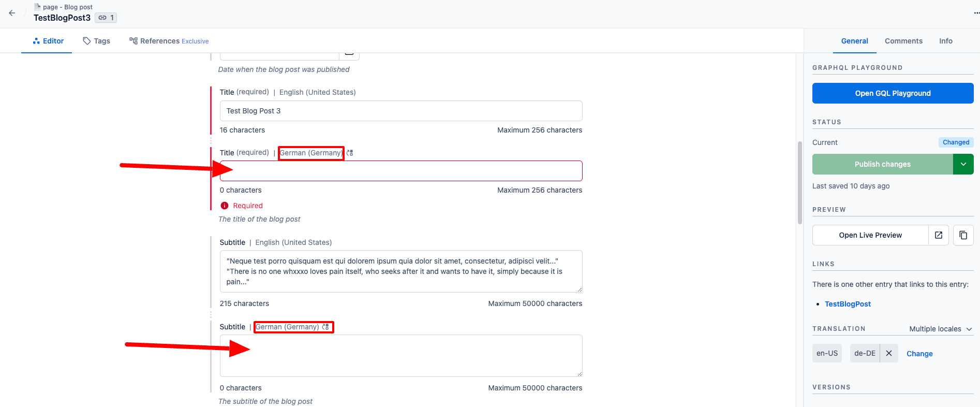This screenshot has width=980, height=407.
Task: Switch to the Tags tab
Action: point(97,41)
